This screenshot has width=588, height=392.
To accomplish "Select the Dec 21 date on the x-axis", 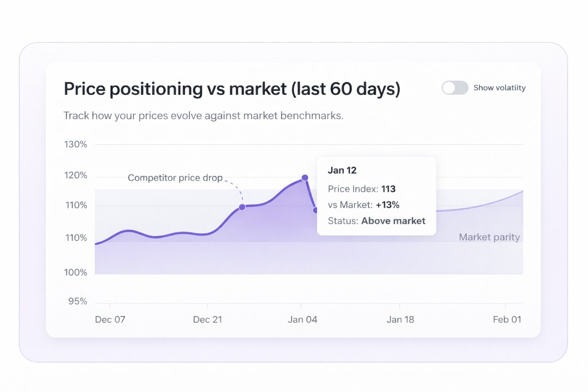I will point(207,320).
